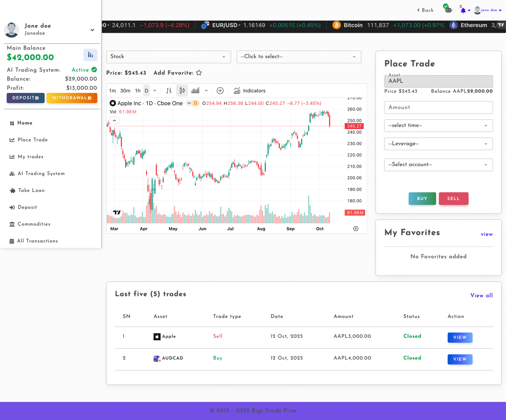Click the balance statistics chart icon
The width and height of the screenshot is (506, 420).
pyautogui.click(x=90, y=55)
